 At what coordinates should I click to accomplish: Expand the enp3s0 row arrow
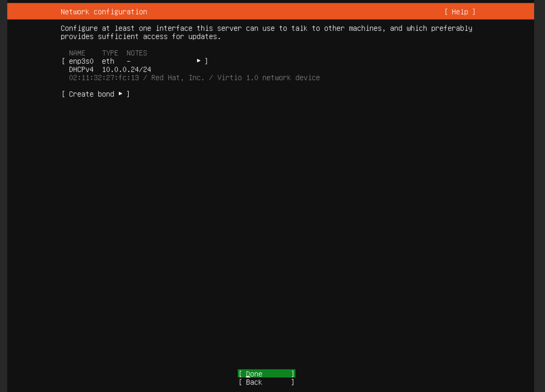click(x=199, y=61)
